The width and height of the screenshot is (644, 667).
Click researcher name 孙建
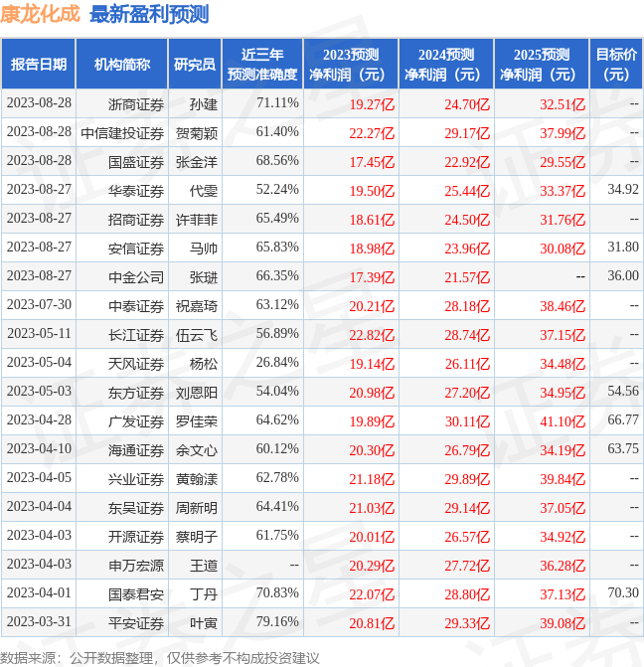(x=204, y=104)
